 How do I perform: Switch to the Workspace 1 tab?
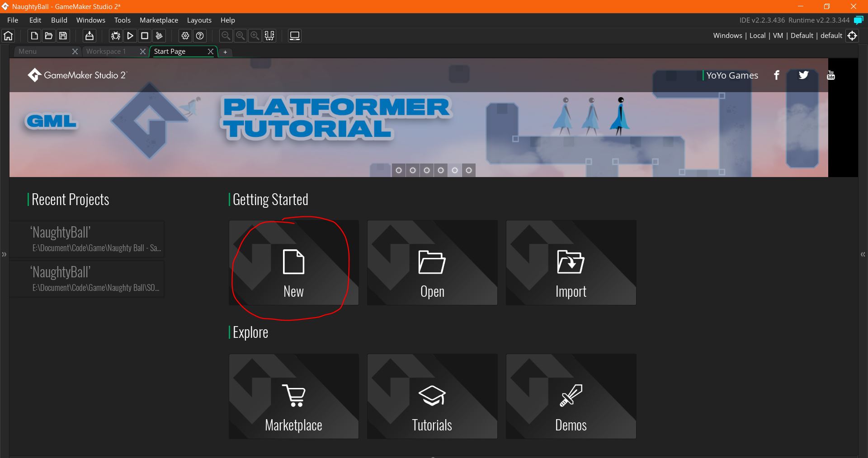[x=107, y=51]
